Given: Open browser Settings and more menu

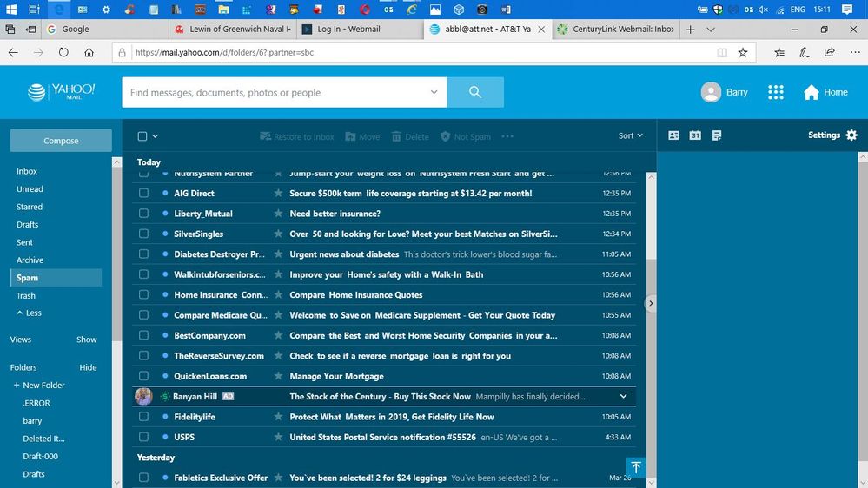Looking at the screenshot, I should pyautogui.click(x=855, y=53).
